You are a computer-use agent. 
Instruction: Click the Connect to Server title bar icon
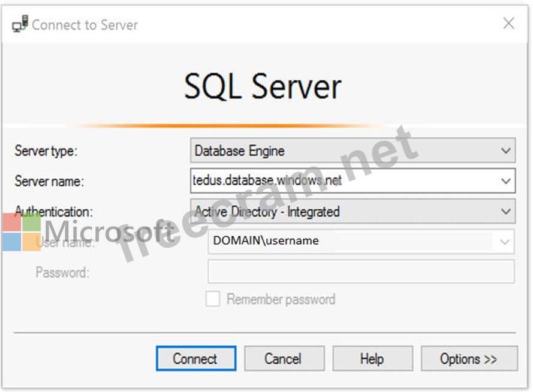click(20, 25)
